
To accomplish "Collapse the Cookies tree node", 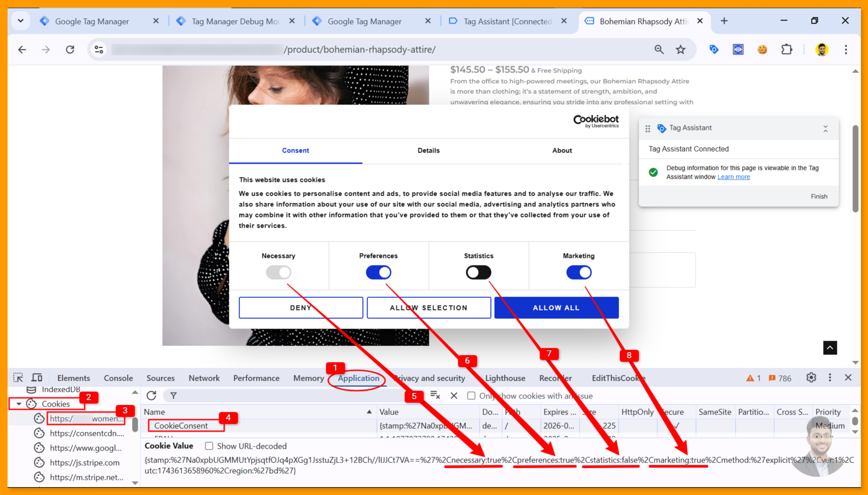I will click(x=19, y=404).
